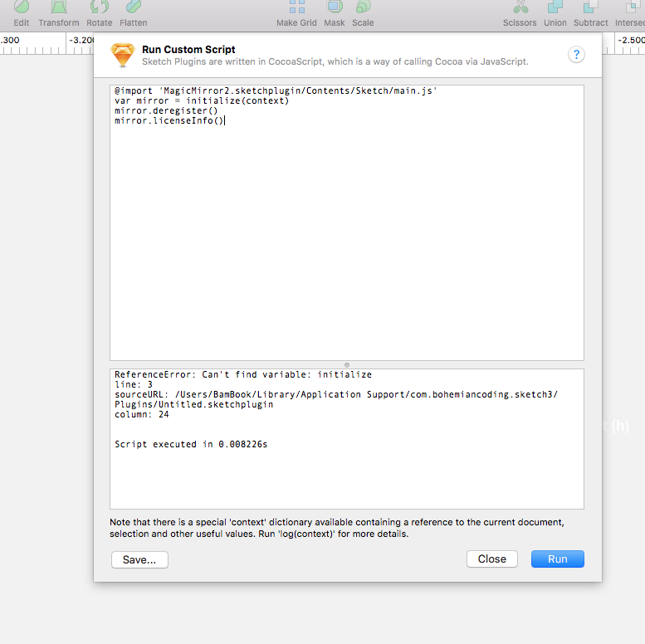Use the Scissors tool
645x644 pixels.
coord(520,13)
